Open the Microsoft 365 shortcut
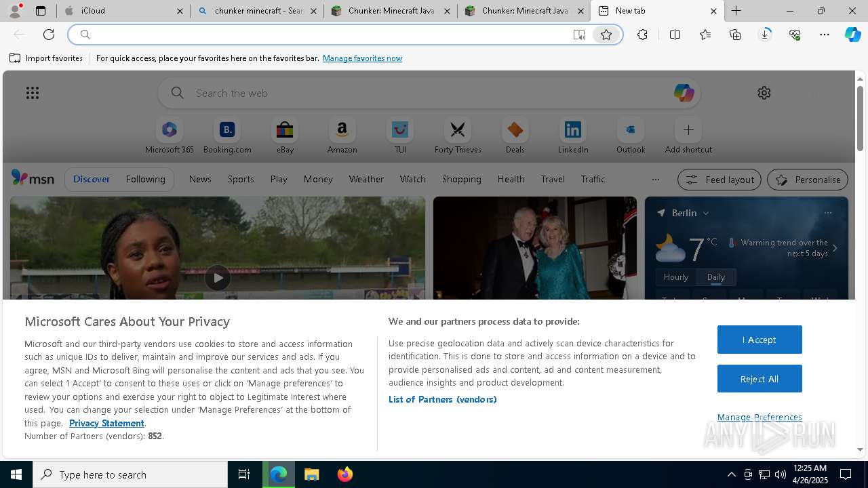The height and width of the screenshot is (488, 868). point(170,136)
